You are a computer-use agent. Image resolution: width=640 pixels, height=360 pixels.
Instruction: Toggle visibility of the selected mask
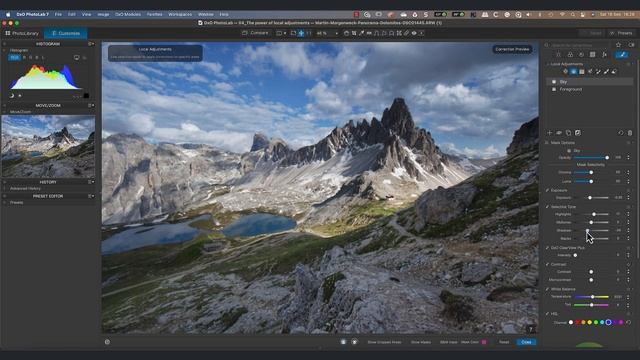pyautogui.click(x=559, y=133)
